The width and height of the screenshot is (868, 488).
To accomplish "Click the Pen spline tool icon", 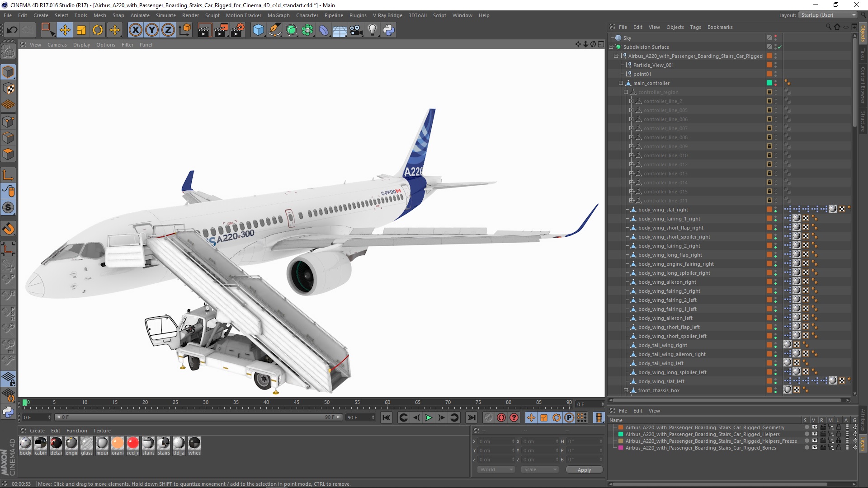I will point(274,30).
